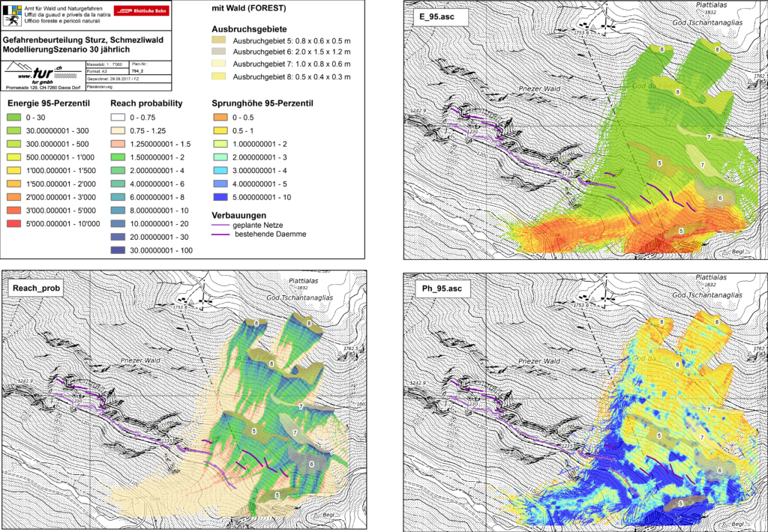Click 'Plattialas' label in E_95.asc map
The image size is (768, 532).
(x=711, y=5)
